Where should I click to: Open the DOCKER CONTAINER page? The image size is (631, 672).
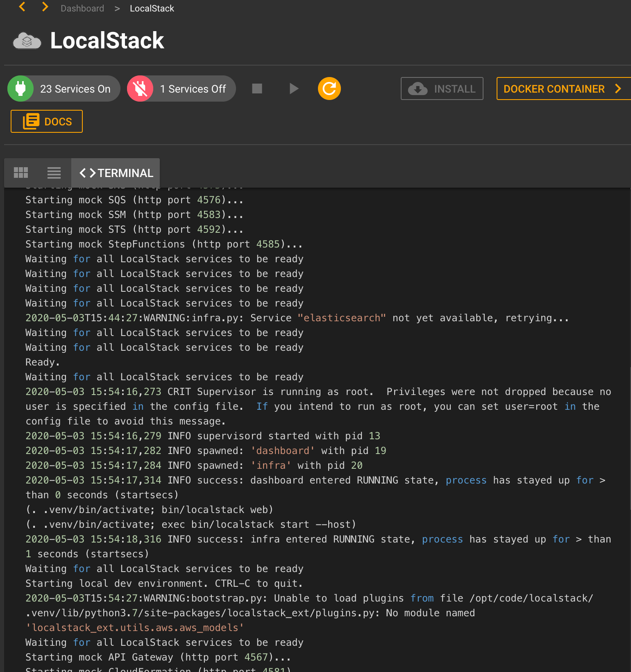(x=564, y=89)
